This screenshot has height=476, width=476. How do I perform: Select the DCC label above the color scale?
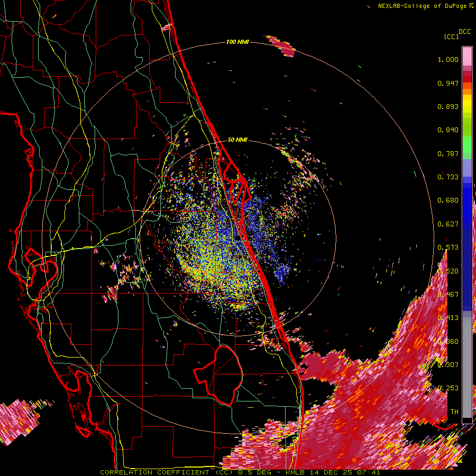coord(464,32)
